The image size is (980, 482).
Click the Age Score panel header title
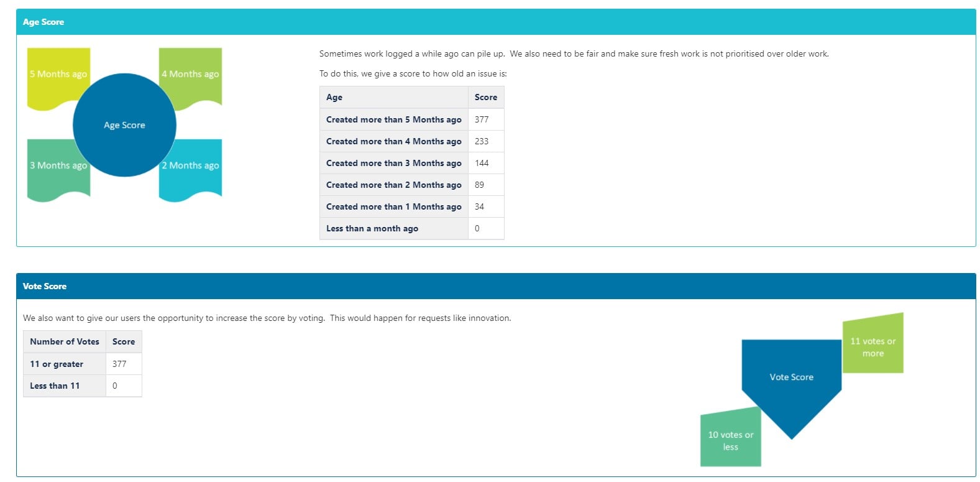pos(44,22)
